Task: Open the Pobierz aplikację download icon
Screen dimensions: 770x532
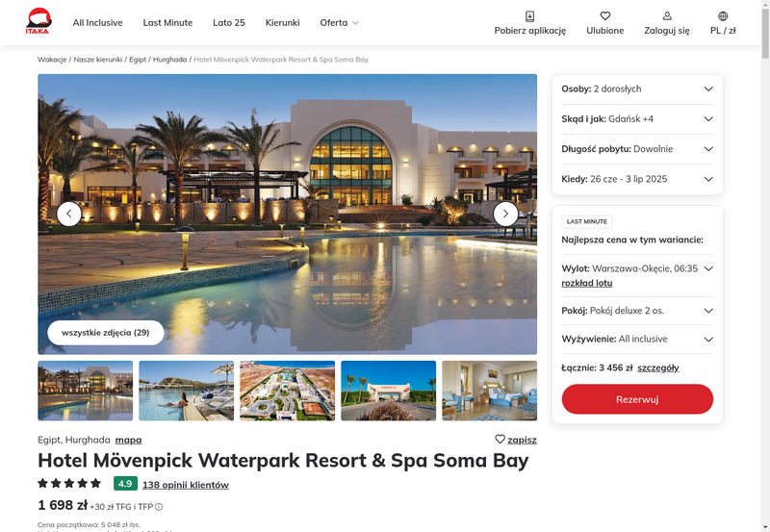Action: pyautogui.click(x=530, y=16)
